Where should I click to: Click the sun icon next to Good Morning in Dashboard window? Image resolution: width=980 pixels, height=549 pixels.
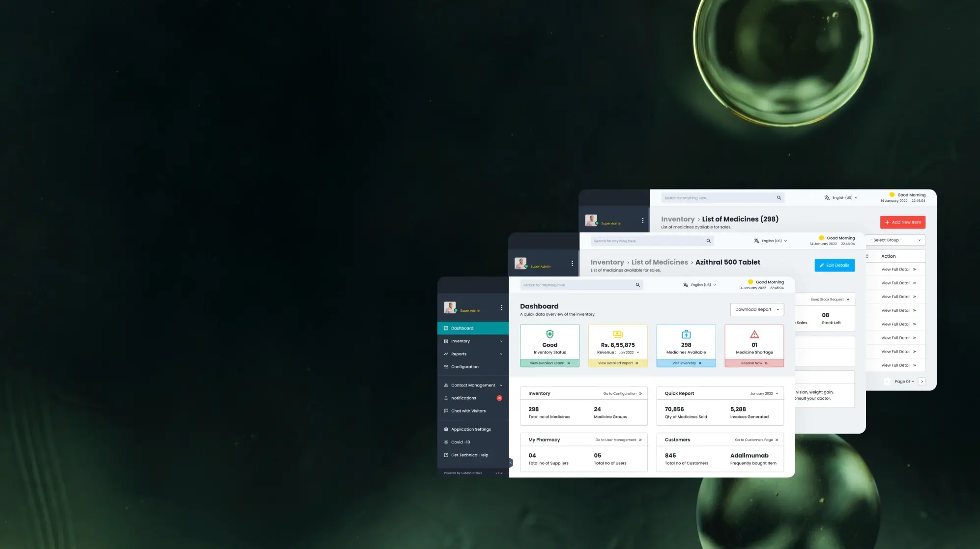pos(750,282)
